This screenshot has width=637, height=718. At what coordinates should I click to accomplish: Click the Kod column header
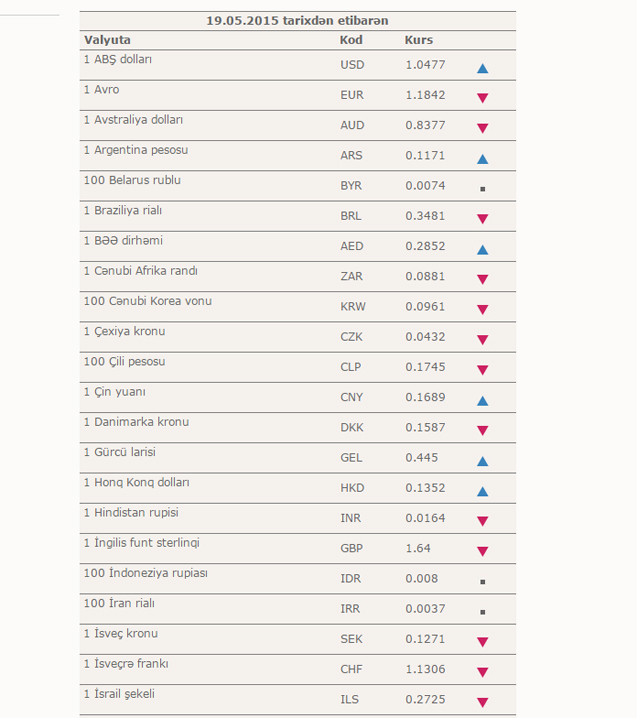pos(351,40)
